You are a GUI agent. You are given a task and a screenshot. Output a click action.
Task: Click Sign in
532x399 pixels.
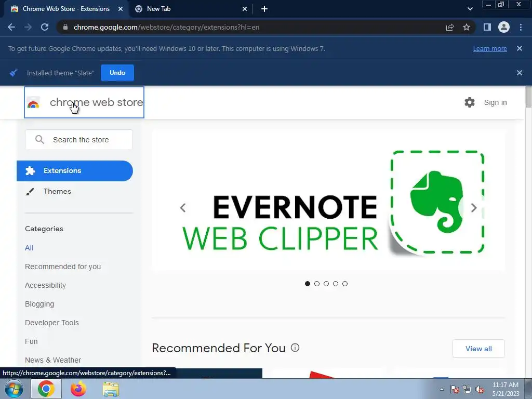(495, 102)
